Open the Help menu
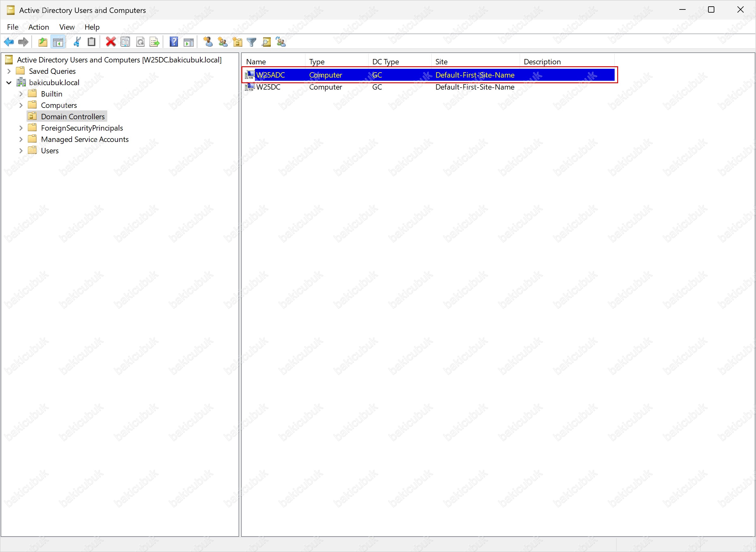This screenshot has width=756, height=552. coord(92,27)
